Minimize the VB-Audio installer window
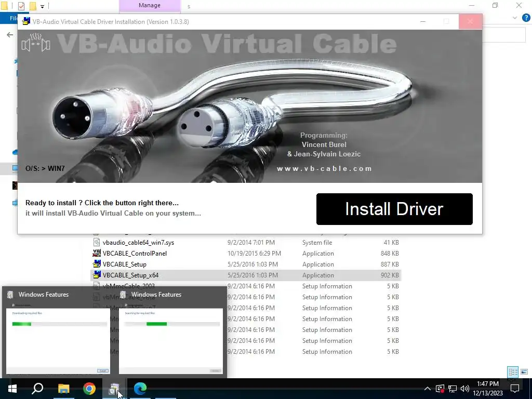532x399 pixels. click(423, 22)
